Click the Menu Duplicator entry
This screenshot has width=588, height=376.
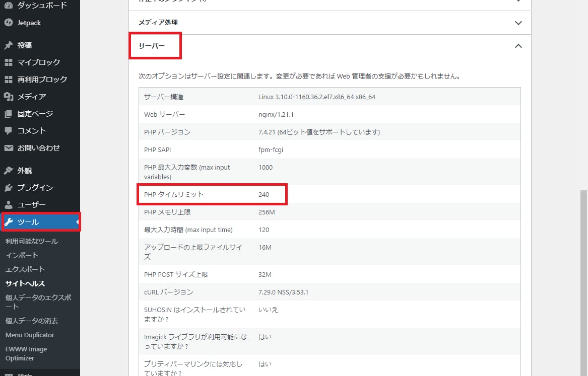(x=29, y=335)
